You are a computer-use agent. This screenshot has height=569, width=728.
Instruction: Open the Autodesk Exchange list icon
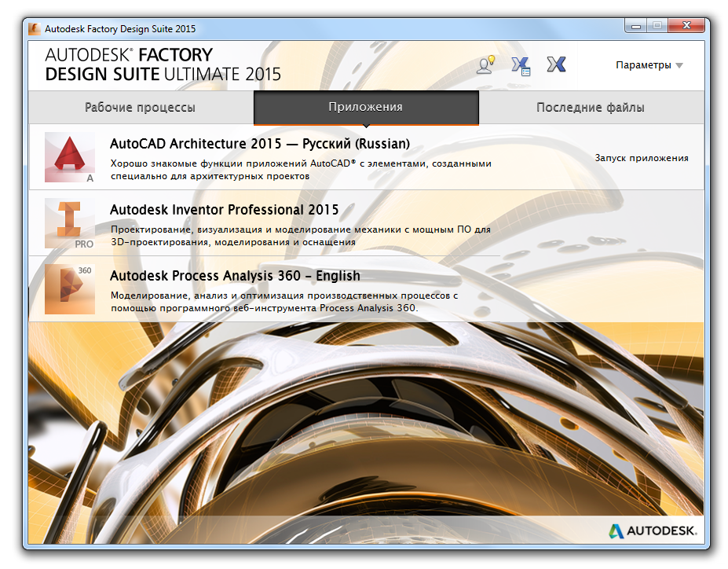[521, 66]
